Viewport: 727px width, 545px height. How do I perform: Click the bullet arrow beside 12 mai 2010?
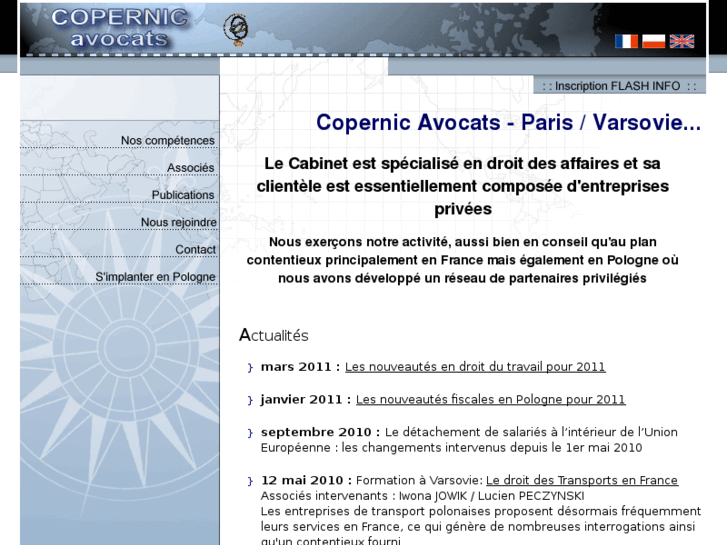tap(250, 481)
